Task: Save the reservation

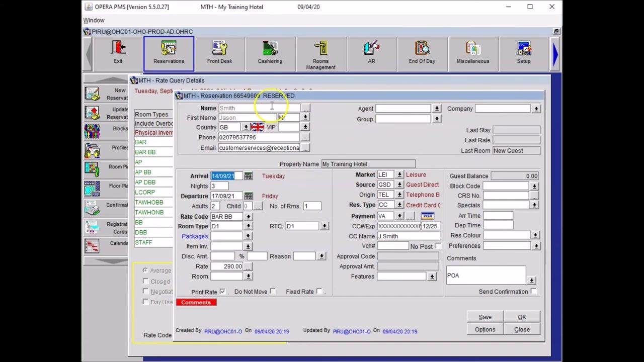Action: click(485, 317)
